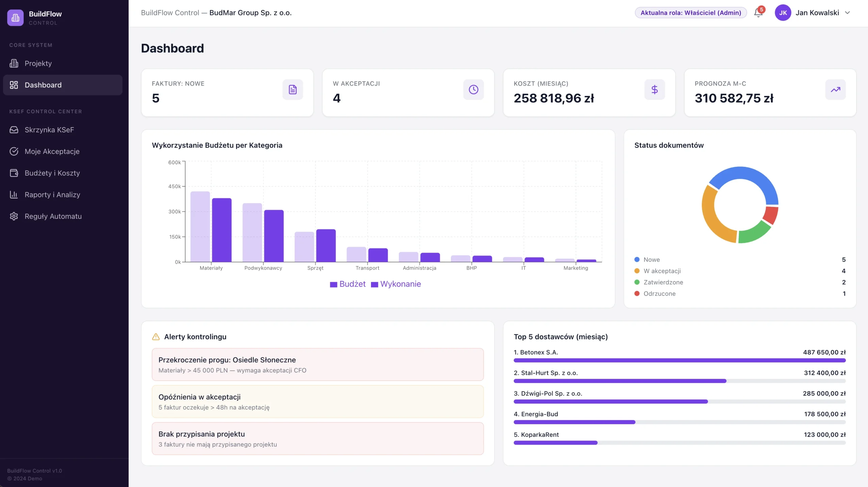Click the 310 582,75 zł forecast value
Image resolution: width=868 pixels, height=487 pixels.
[x=734, y=98]
